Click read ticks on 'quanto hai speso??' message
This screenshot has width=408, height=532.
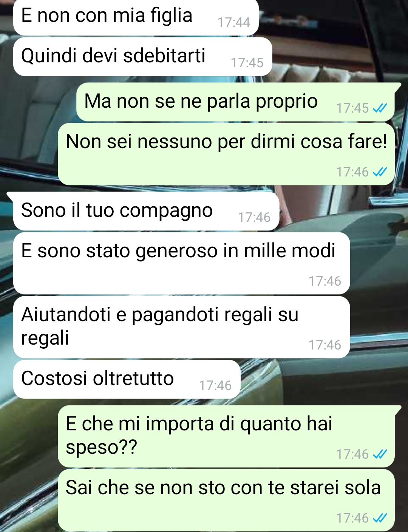(x=380, y=455)
